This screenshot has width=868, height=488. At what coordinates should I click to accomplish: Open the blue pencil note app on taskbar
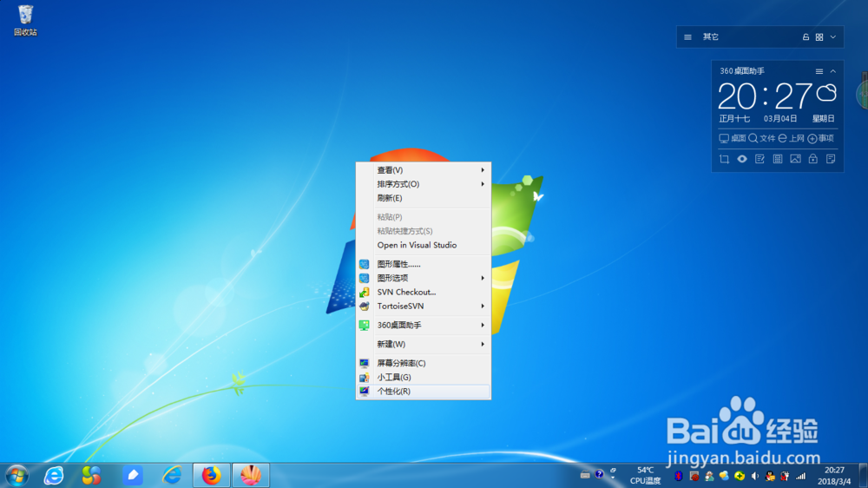point(133,475)
